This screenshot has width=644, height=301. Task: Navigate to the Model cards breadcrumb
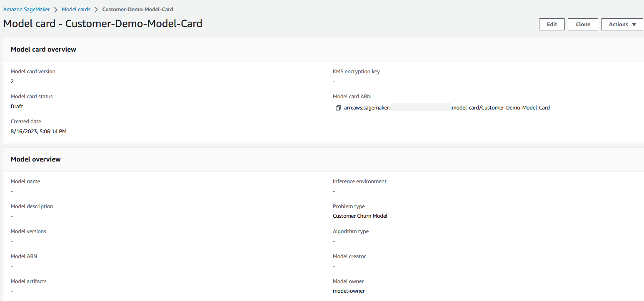[x=76, y=9]
